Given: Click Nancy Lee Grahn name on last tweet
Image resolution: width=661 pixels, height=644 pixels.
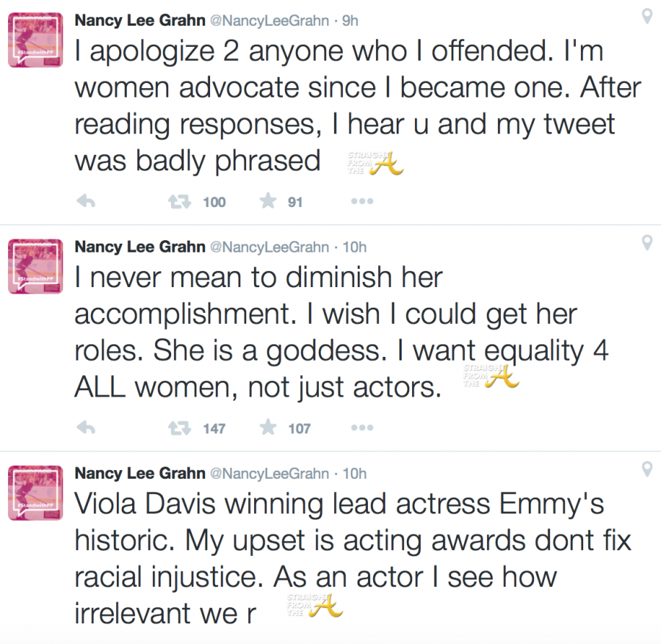Looking at the screenshot, I should tap(140, 473).
